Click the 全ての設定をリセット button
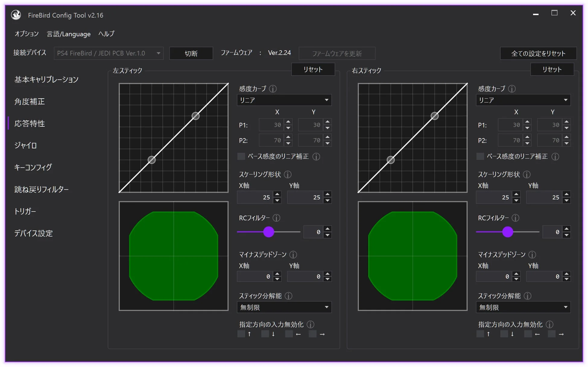The width and height of the screenshot is (588, 367). (x=538, y=53)
